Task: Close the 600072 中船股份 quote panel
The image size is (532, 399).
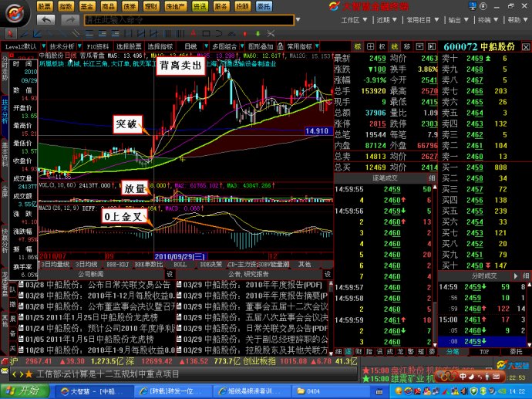Action: 526,47
